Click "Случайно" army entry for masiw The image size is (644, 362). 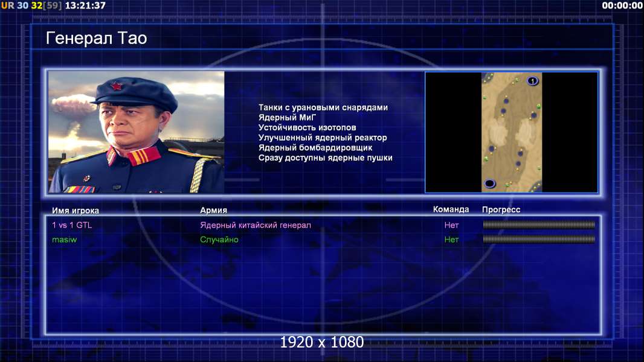point(219,240)
